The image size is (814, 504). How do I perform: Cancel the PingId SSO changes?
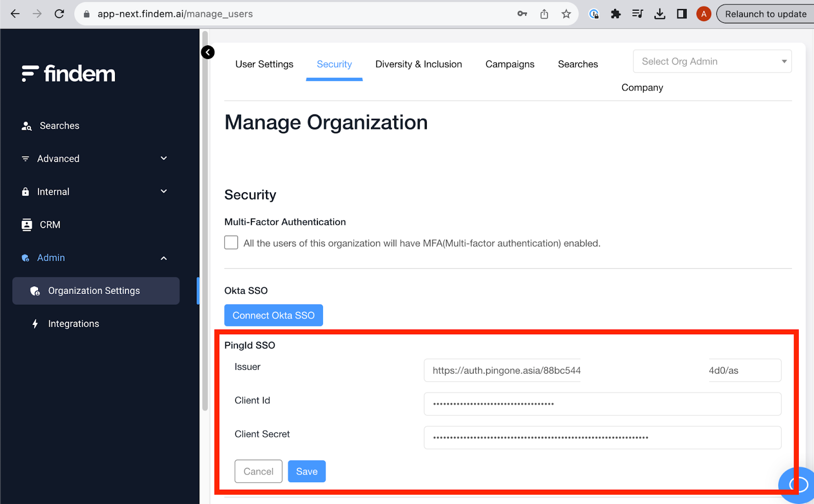(258, 471)
